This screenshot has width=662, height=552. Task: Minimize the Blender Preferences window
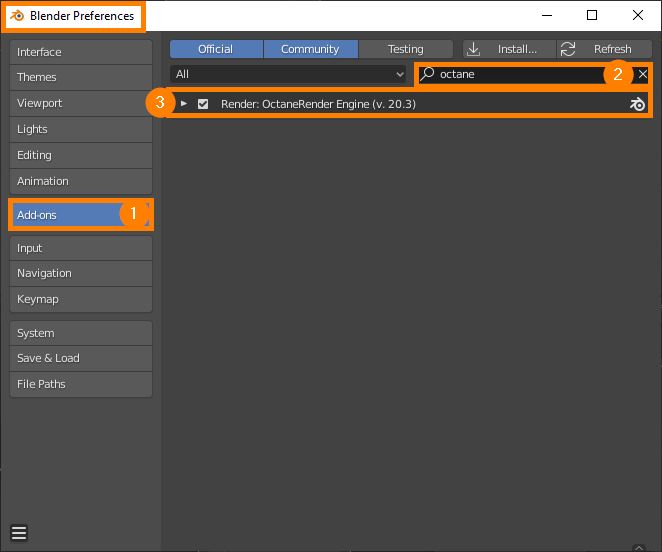click(x=547, y=16)
